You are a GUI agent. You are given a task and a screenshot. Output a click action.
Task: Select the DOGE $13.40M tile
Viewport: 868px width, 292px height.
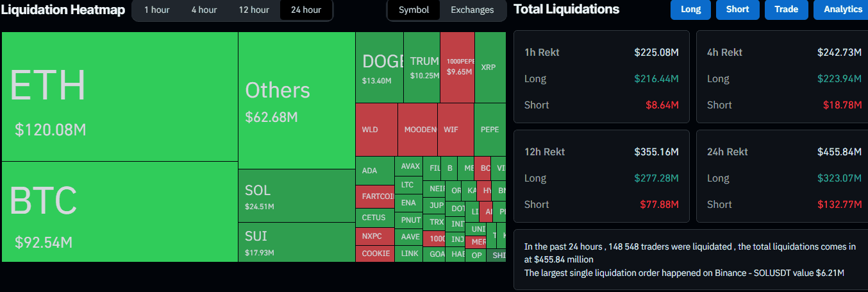(x=380, y=67)
